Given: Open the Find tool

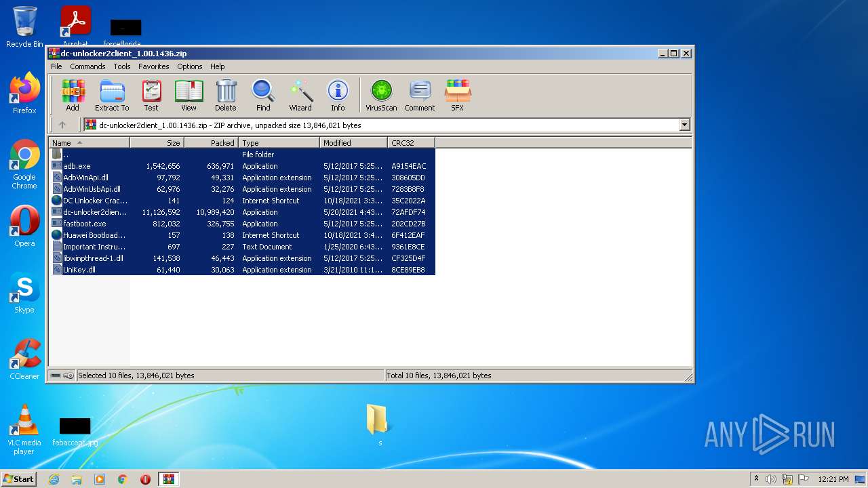Looking at the screenshot, I should 263,95.
